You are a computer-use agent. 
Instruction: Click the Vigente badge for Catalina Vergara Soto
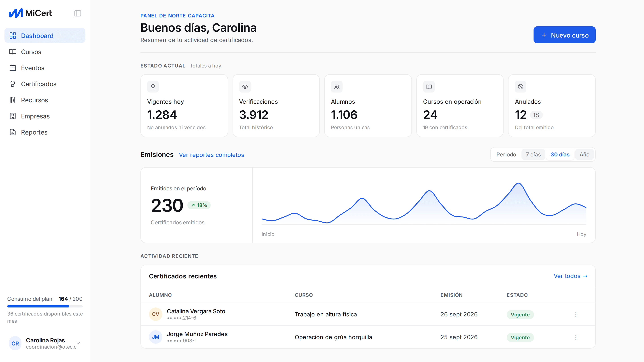coord(520,315)
